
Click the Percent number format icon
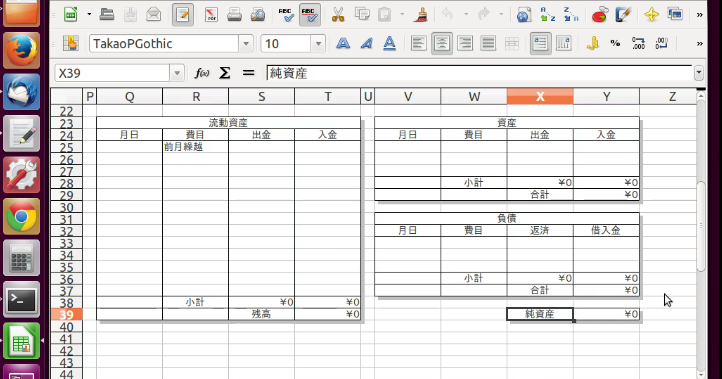click(x=615, y=44)
